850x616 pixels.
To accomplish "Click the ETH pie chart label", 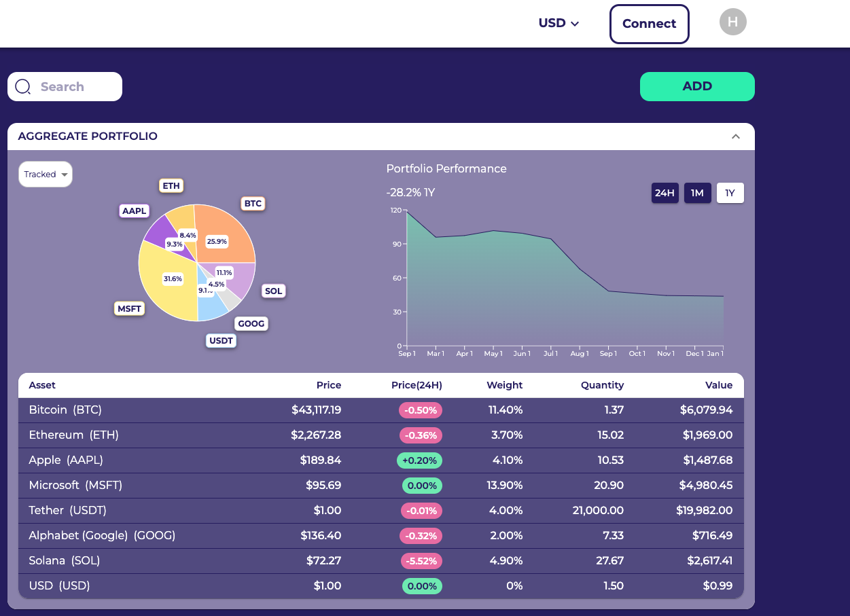I will [x=171, y=185].
